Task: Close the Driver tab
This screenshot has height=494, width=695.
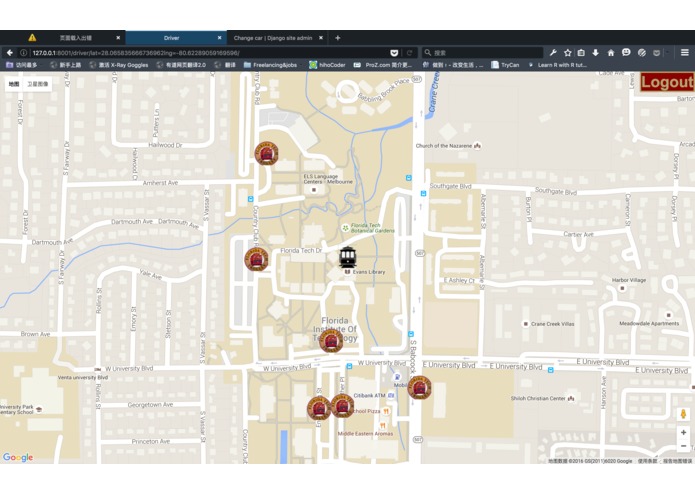Action: point(219,38)
